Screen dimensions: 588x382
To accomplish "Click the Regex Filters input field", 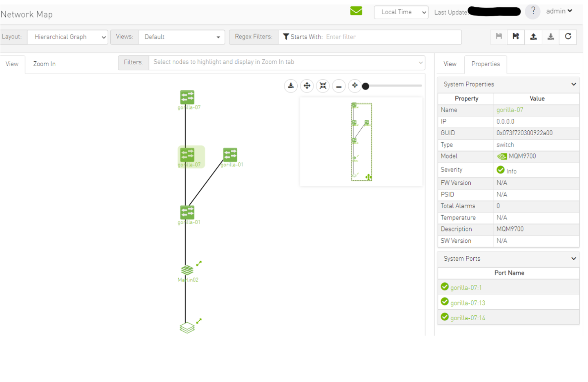I will tap(392, 37).
